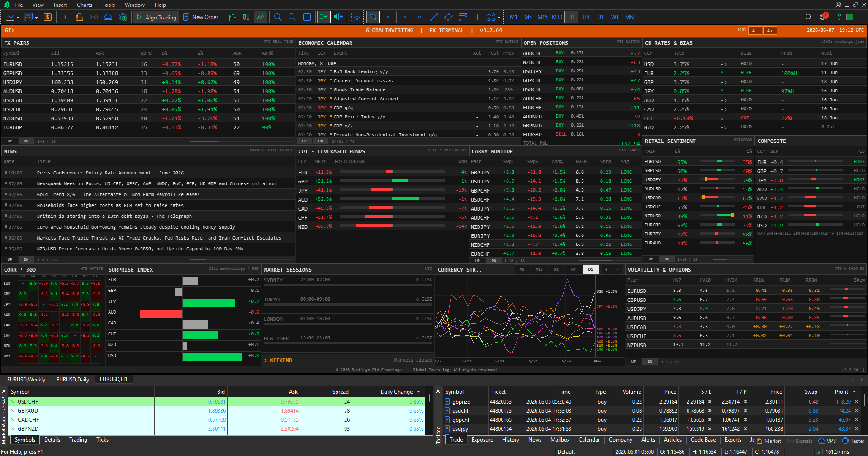
Task: Expand the shapes objects dropdown arrow
Action: [x=499, y=18]
